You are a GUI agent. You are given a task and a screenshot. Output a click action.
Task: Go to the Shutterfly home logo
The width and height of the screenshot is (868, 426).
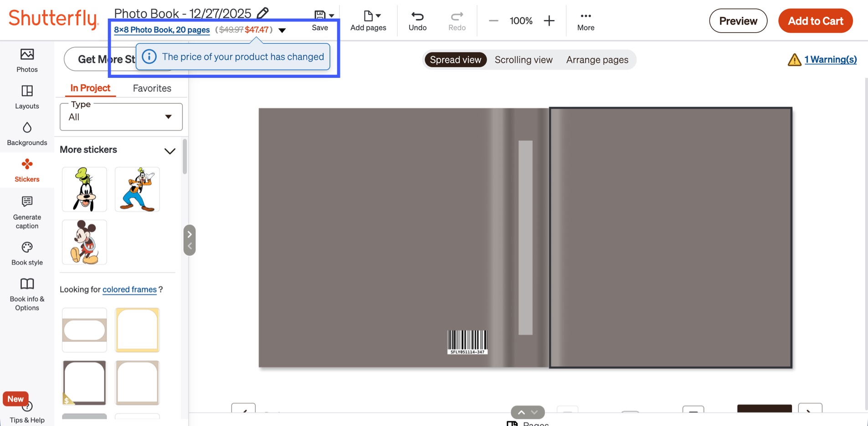tap(54, 19)
